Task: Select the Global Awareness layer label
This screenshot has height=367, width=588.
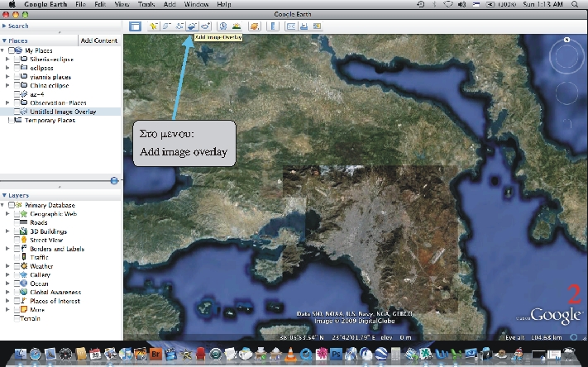Action: [x=55, y=292]
